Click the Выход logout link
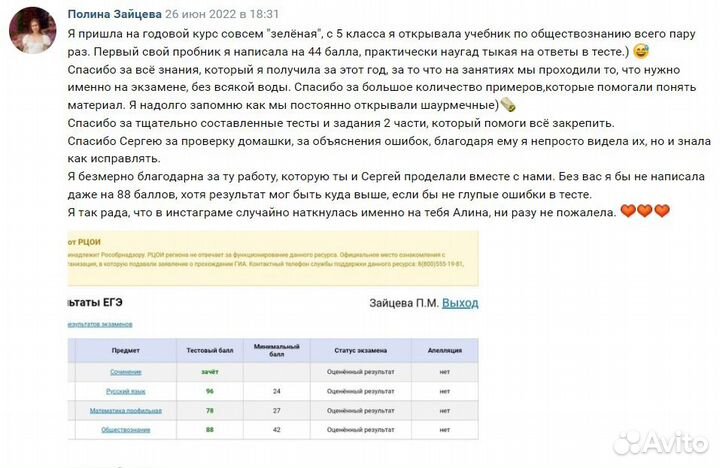Image resolution: width=720 pixels, height=468 pixels. tap(460, 303)
